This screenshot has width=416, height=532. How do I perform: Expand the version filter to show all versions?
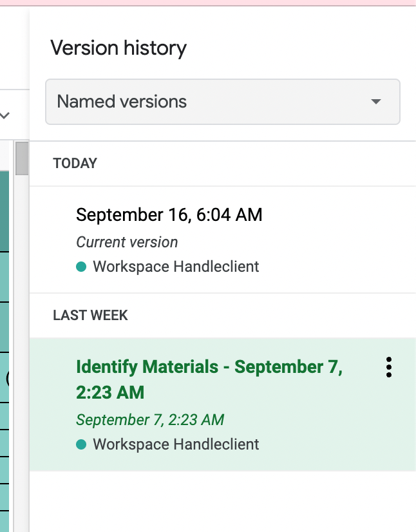pyautogui.click(x=222, y=101)
